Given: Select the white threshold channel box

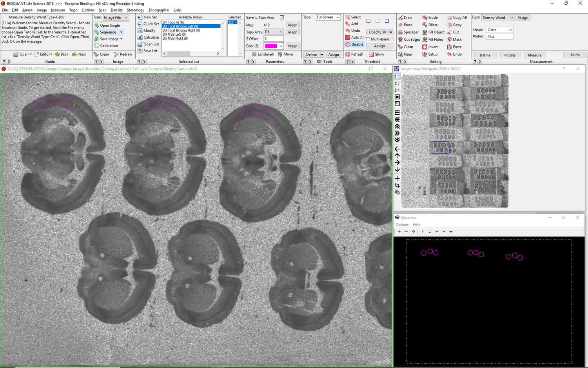Looking at the screenshot, I should point(377,21).
